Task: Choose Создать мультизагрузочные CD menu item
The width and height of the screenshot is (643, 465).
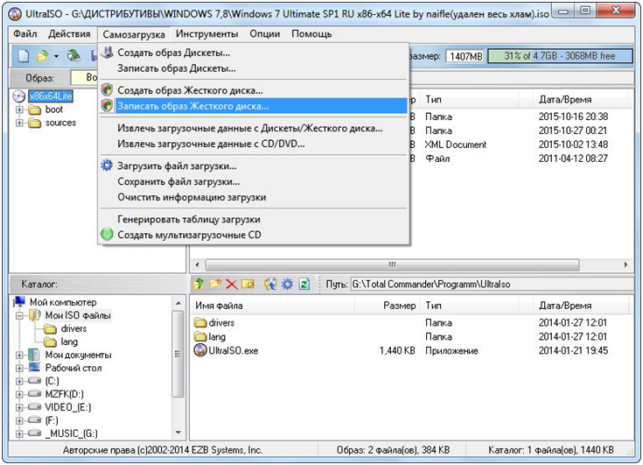Action: pyautogui.click(x=253, y=235)
